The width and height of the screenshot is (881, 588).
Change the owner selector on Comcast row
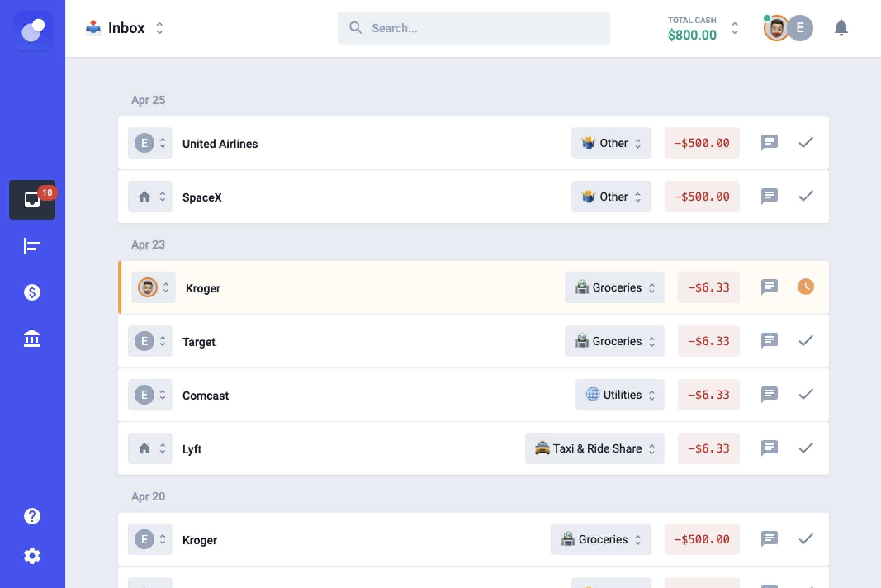150,395
